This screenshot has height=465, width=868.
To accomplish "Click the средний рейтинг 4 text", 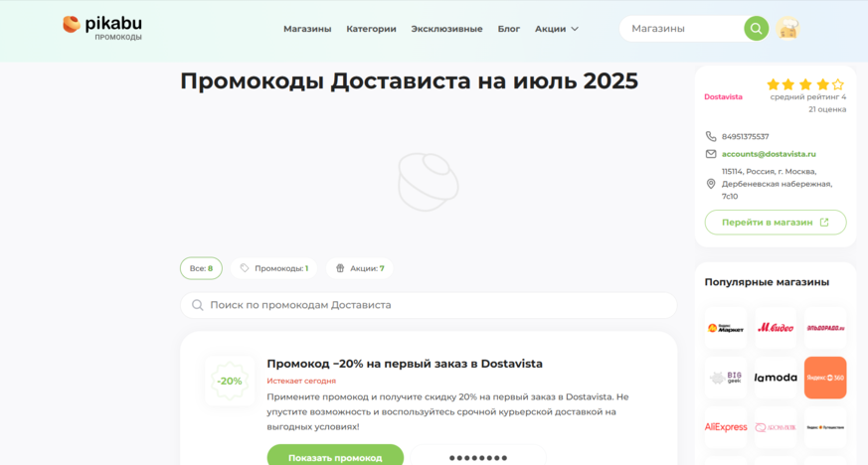I will [808, 96].
